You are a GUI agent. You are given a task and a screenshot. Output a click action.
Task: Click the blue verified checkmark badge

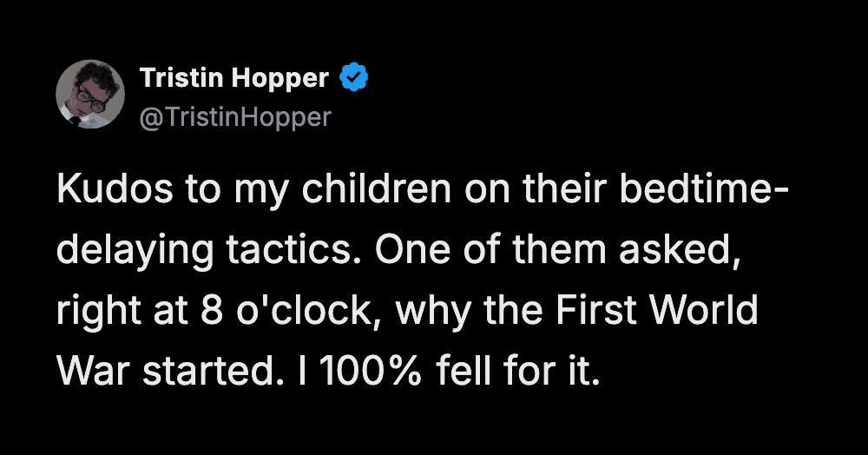point(353,79)
